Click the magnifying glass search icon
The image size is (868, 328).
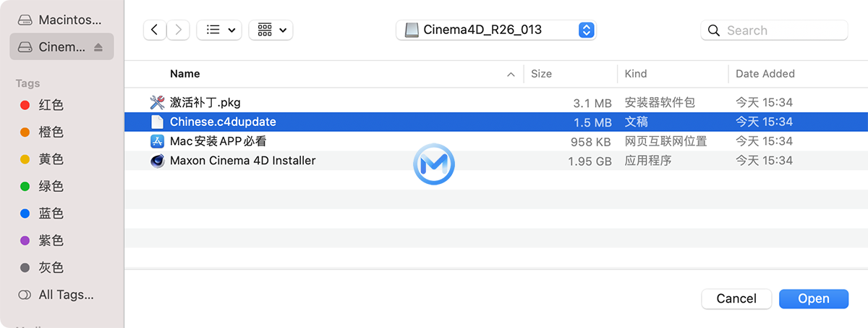pos(714,30)
